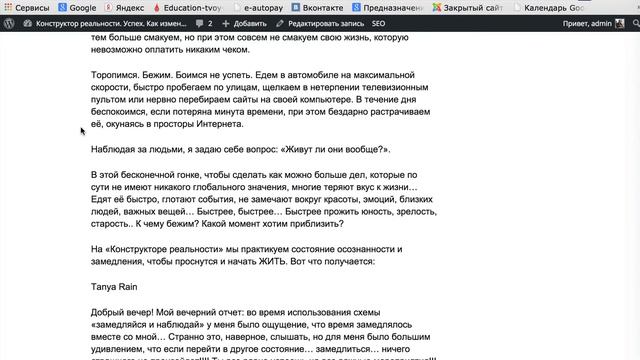Open the Google bookmark
Screen dimensions: 640x360
pos(77,8)
